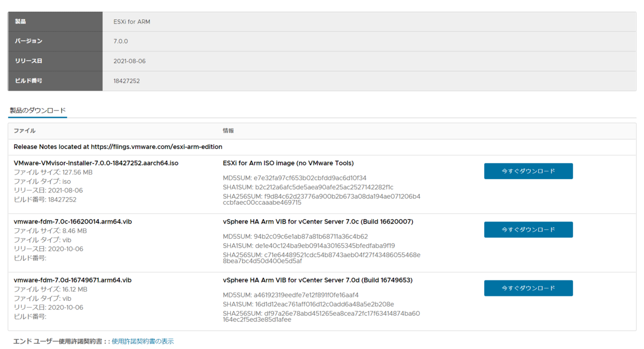The image size is (644, 349).
Task: Click SHA256SUM starting df97a26e78abd451
Action: [321, 316]
